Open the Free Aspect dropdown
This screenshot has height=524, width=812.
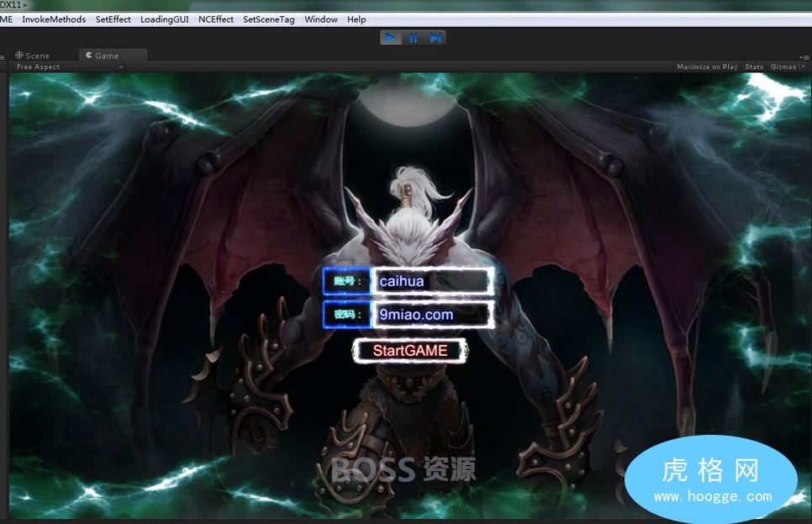click(70, 66)
